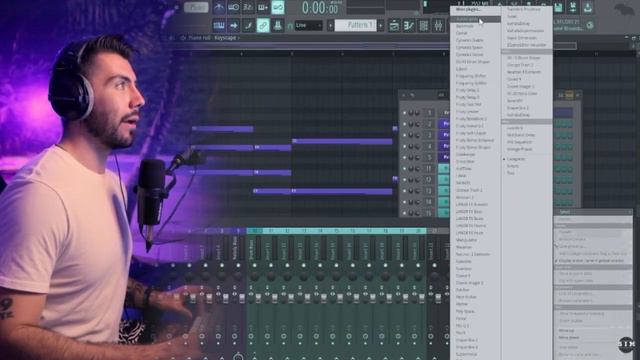The height and width of the screenshot is (360, 640).
Task: Toggle the mute LED of channel row 3
Action: pos(404,135)
